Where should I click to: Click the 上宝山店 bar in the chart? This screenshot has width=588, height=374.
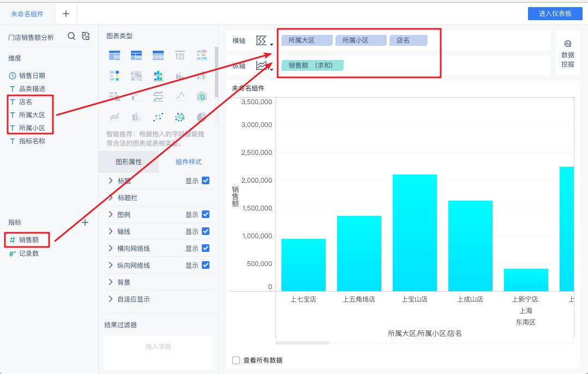click(x=415, y=233)
